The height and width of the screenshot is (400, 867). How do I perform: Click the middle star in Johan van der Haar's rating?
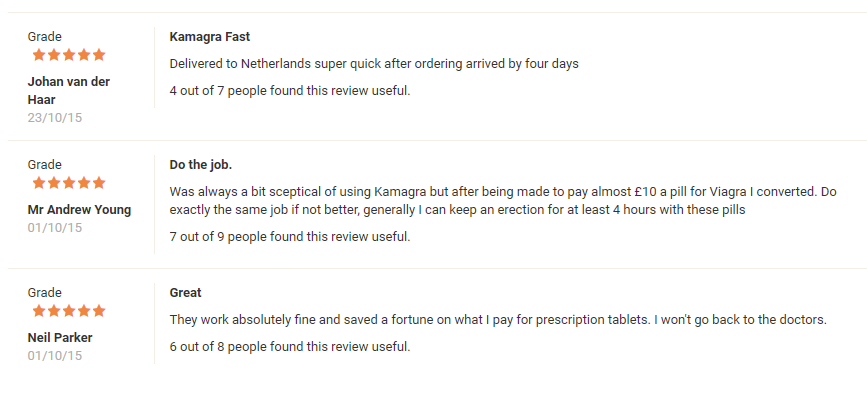pyautogui.click(x=69, y=55)
